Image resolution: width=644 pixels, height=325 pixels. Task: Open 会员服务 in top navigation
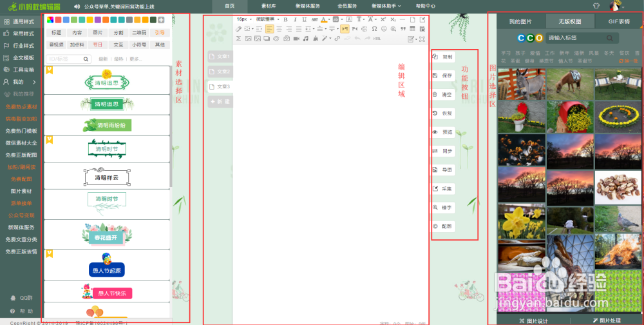[x=347, y=6]
